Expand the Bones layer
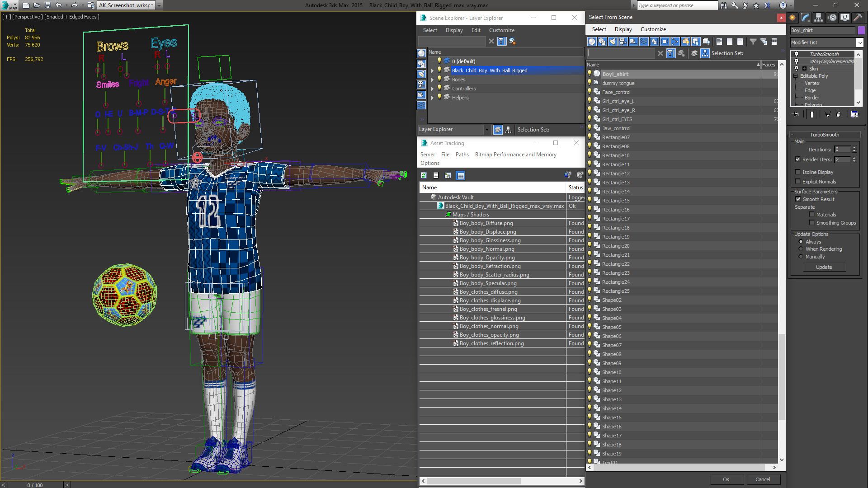 [x=432, y=80]
